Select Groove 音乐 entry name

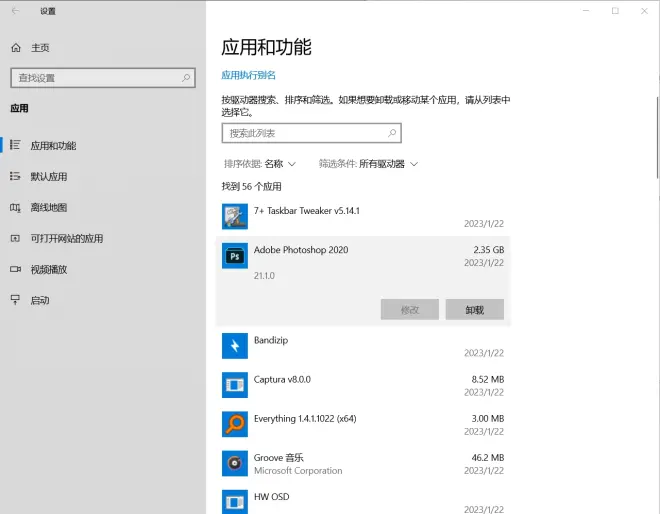(278, 458)
